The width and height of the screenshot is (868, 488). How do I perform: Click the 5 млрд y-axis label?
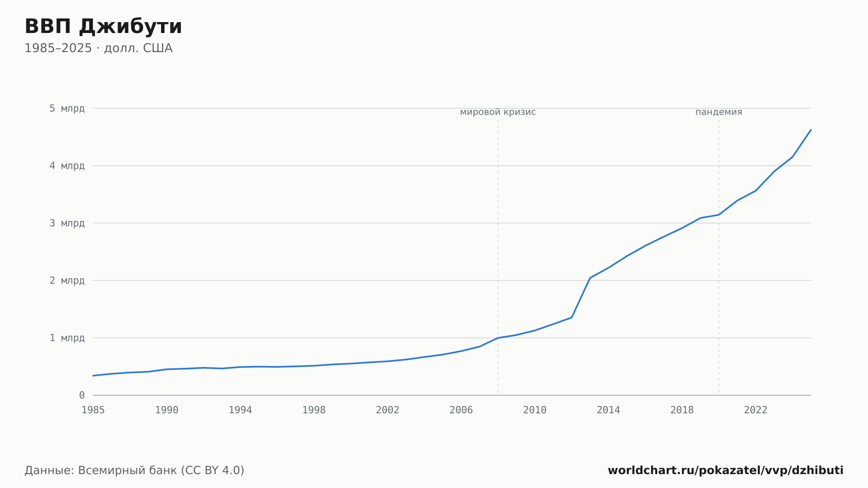tap(67, 109)
